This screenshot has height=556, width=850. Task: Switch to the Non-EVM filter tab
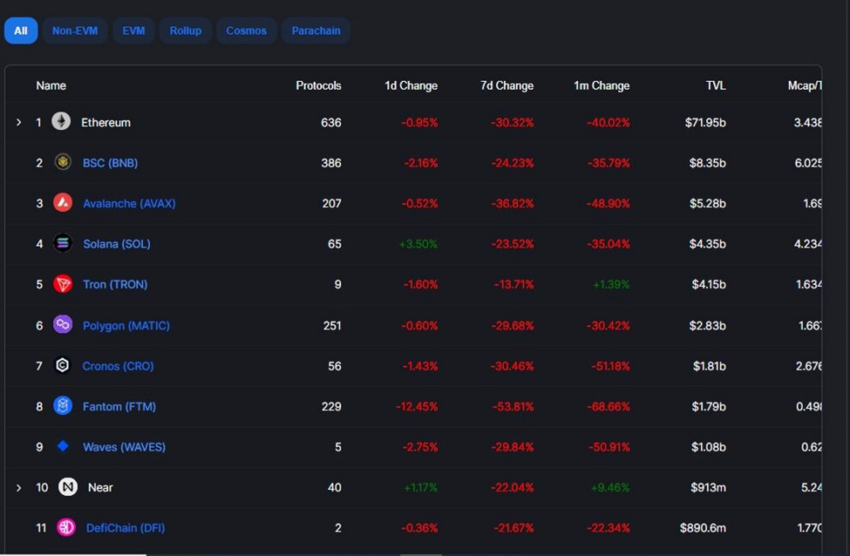[75, 30]
